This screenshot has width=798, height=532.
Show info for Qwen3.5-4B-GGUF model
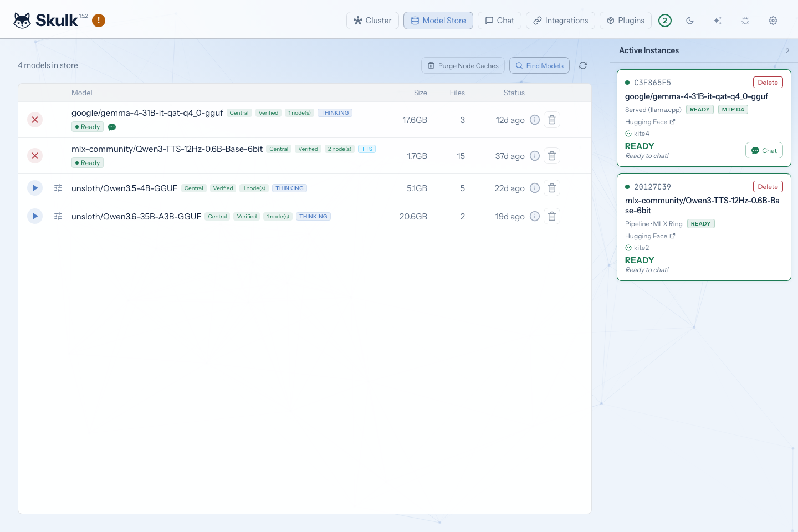(x=535, y=188)
